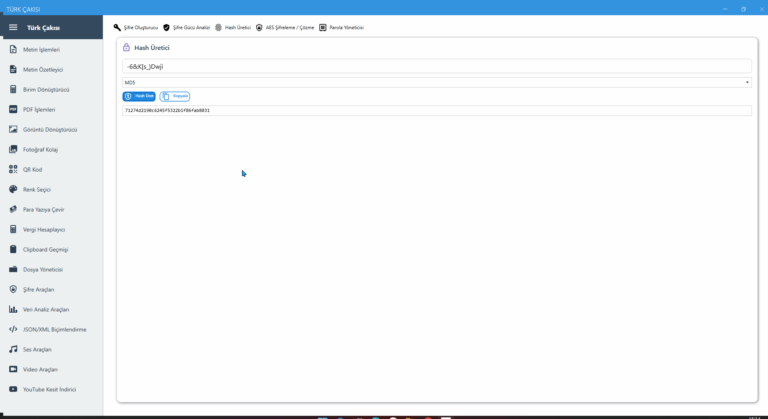The image size is (768, 419).
Task: Click the hash input text field
Action: pyautogui.click(x=436, y=66)
